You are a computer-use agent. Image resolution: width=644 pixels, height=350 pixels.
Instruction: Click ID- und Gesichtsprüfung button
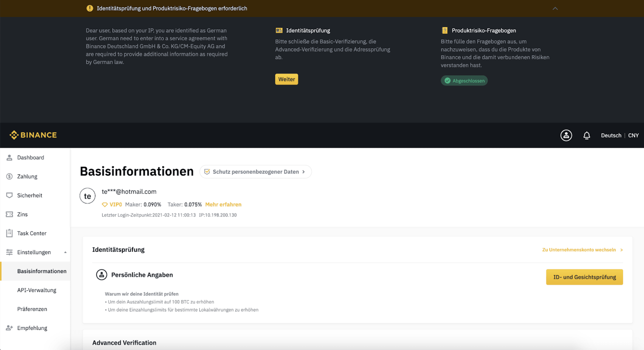(584, 277)
